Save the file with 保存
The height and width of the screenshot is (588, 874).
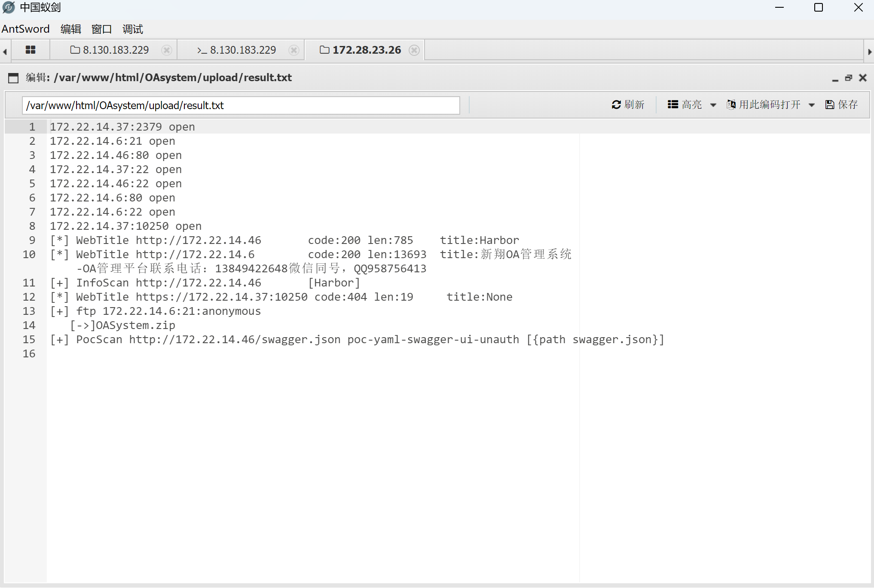coord(841,105)
